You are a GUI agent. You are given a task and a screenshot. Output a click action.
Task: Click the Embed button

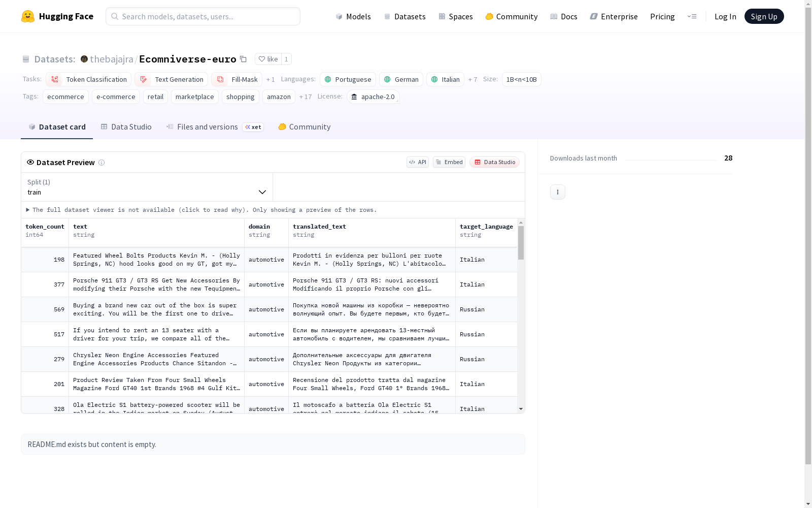pos(449,162)
